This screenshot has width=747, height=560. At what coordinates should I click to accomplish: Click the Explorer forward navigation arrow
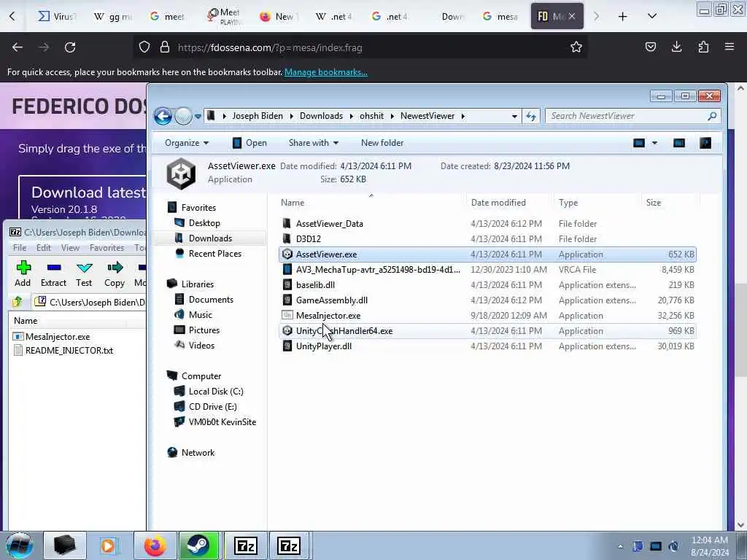pos(183,116)
